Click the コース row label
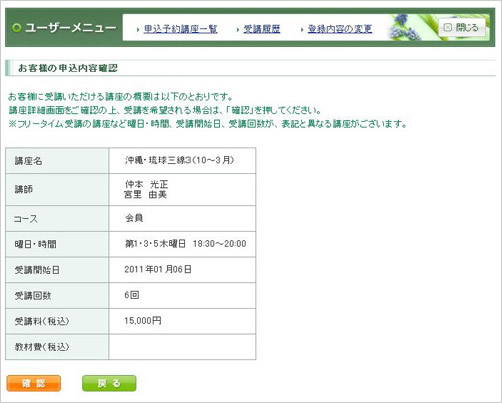Screen dimensions: 502x403 pyautogui.click(x=26, y=219)
